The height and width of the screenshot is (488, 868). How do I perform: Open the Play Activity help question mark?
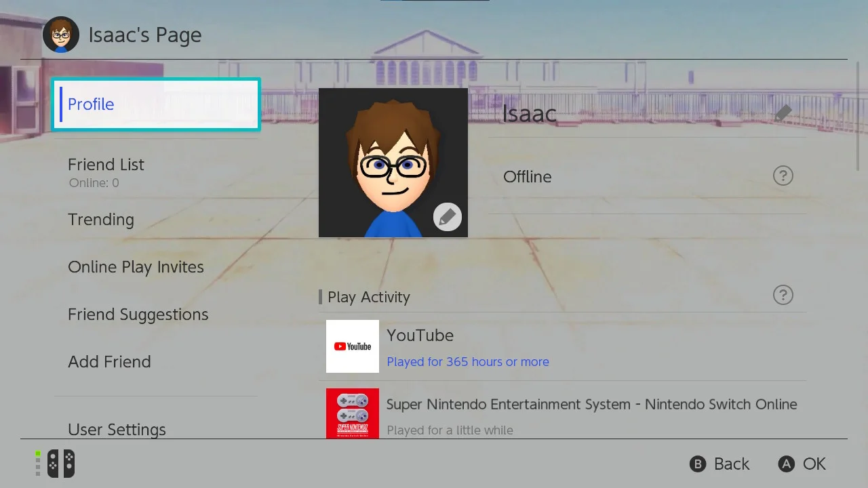tap(783, 295)
